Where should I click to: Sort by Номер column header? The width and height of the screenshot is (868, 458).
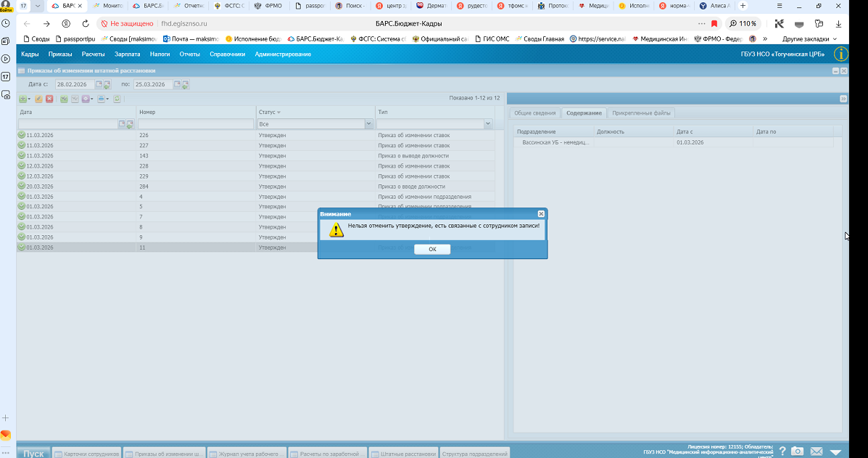tap(196, 113)
